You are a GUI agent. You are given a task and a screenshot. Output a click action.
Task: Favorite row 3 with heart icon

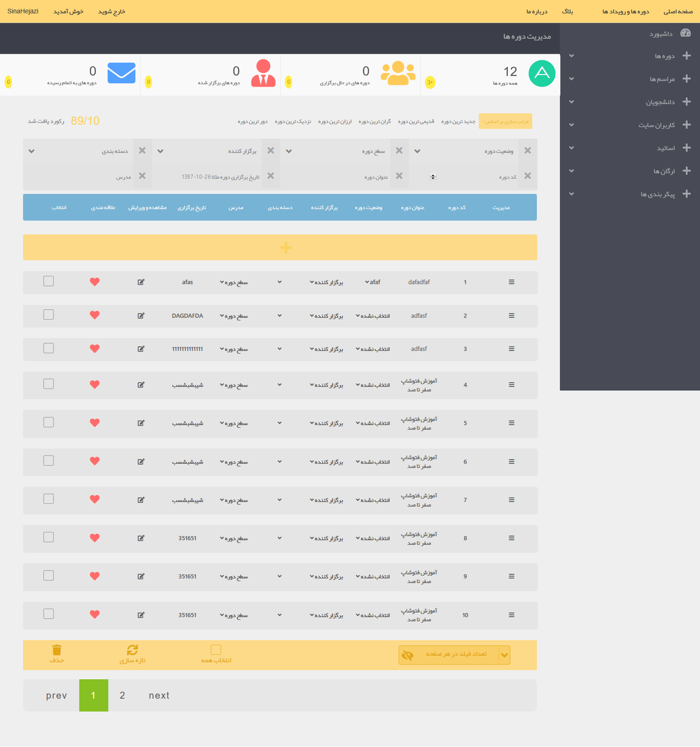pyautogui.click(x=95, y=349)
